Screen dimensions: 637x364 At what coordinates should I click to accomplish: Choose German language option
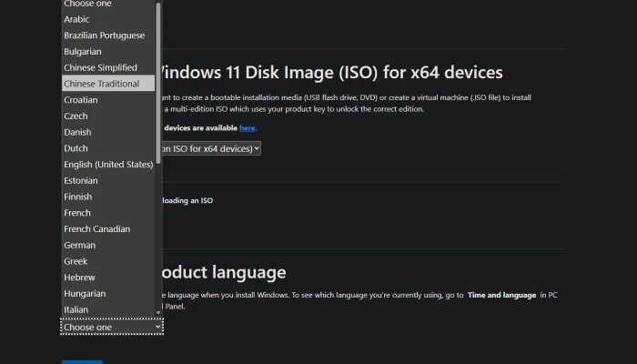pos(108,245)
